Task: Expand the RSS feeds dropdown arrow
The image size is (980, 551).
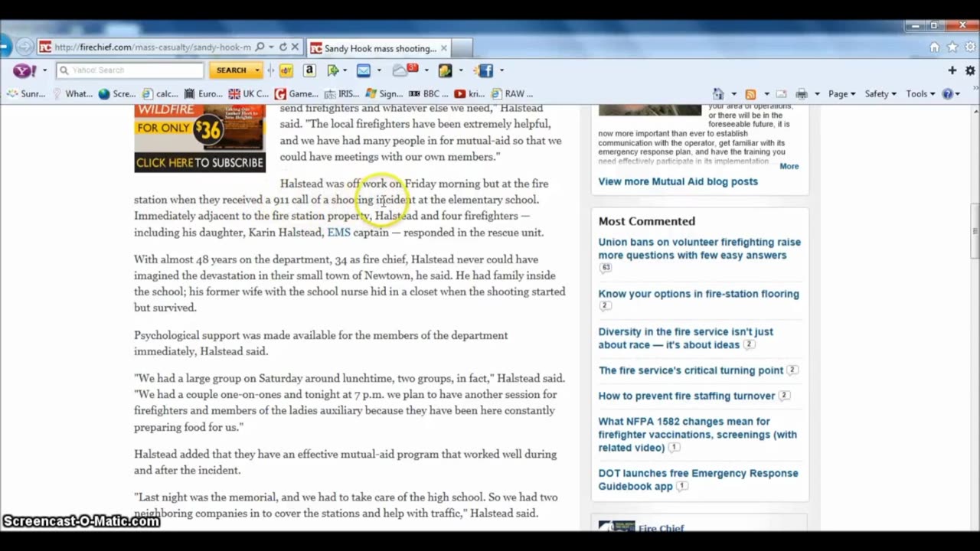Action: tap(766, 94)
